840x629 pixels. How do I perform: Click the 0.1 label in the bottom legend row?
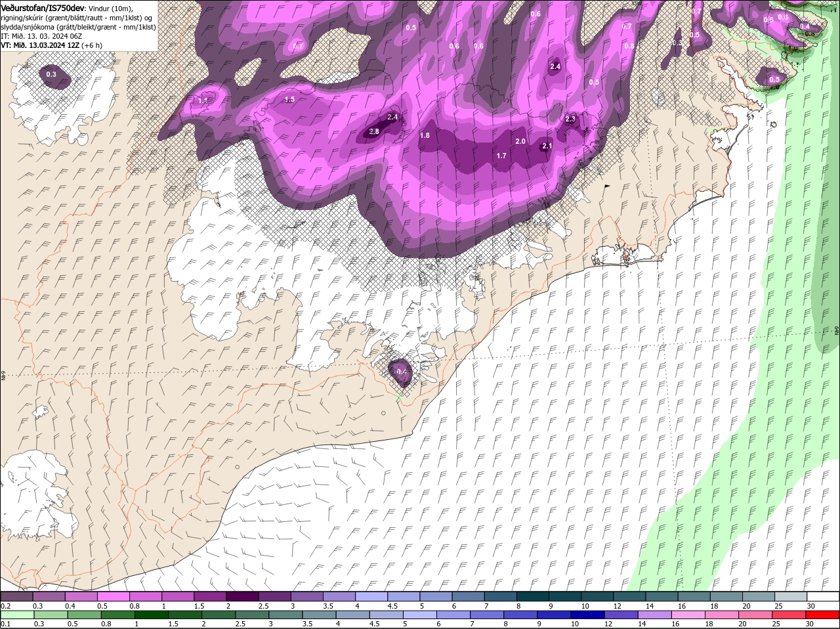[x=5, y=624]
